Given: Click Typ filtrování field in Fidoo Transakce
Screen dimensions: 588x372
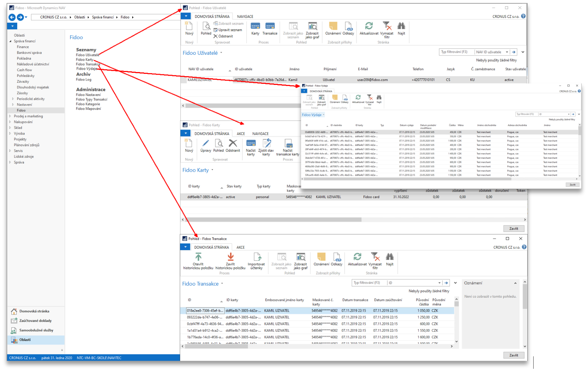Looking at the screenshot, I should [369, 283].
